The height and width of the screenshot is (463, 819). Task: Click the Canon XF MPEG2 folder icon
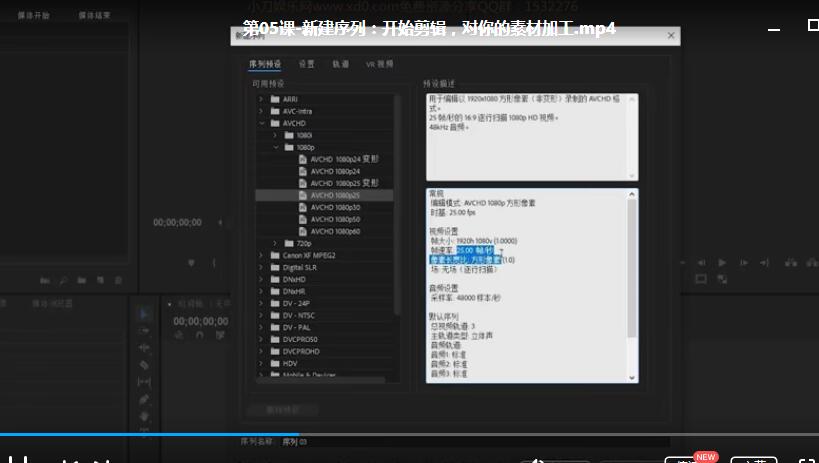tap(275, 255)
